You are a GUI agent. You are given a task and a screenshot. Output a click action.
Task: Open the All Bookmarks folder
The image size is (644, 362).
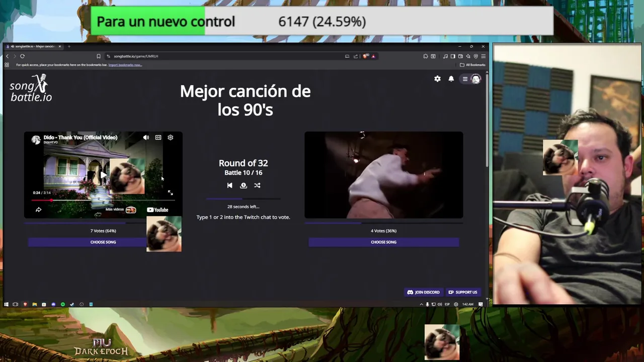click(472, 65)
